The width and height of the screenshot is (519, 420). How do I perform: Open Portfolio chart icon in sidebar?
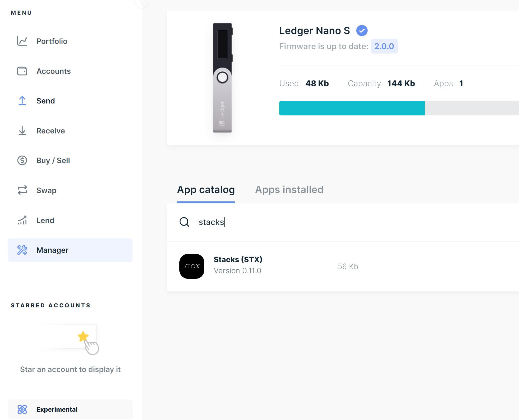[x=22, y=41]
